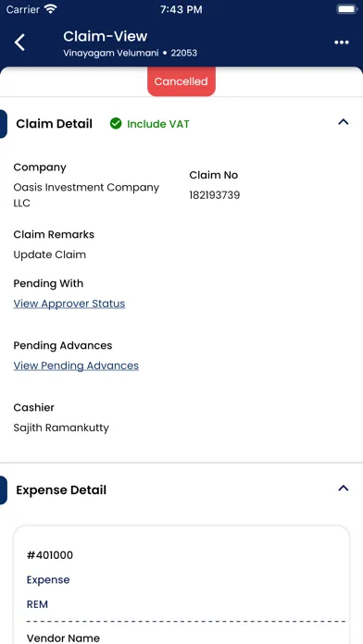Select the #401000 expense card
This screenshot has height=644, width=363.
(x=181, y=585)
